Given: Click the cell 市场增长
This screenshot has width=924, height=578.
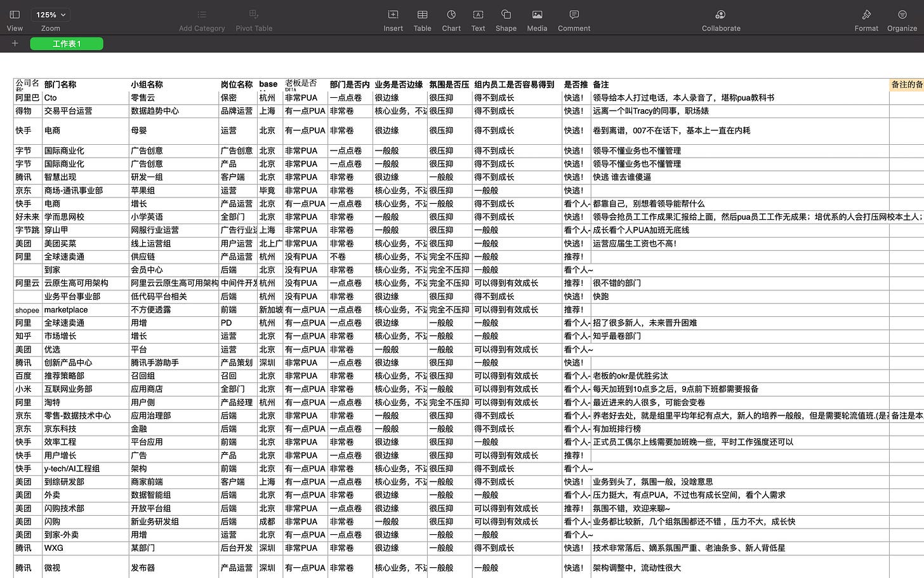Looking at the screenshot, I should click(x=86, y=336).
